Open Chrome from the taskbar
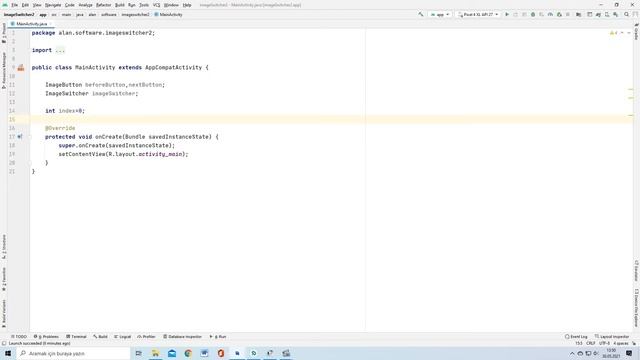Image resolution: width=640 pixels, height=360 pixels. coord(188,353)
